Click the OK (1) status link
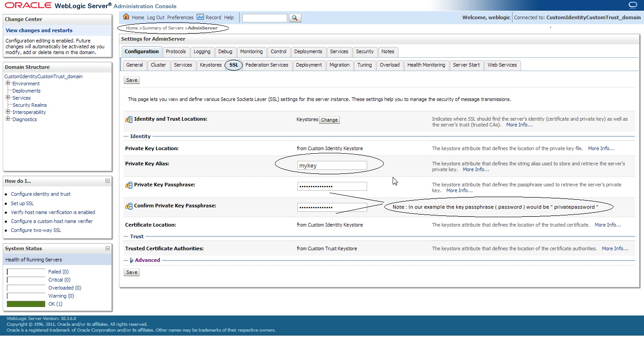The height and width of the screenshot is (345, 644). click(x=55, y=304)
